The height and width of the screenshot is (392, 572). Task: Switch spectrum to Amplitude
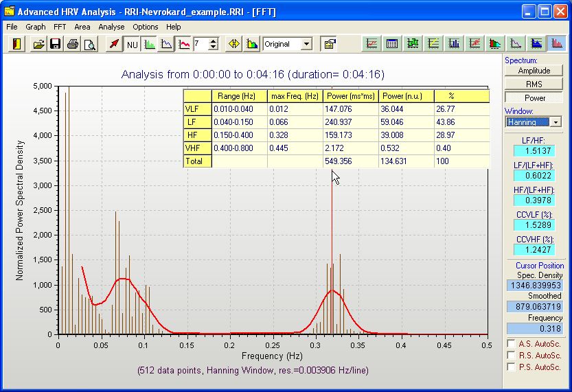click(x=534, y=71)
